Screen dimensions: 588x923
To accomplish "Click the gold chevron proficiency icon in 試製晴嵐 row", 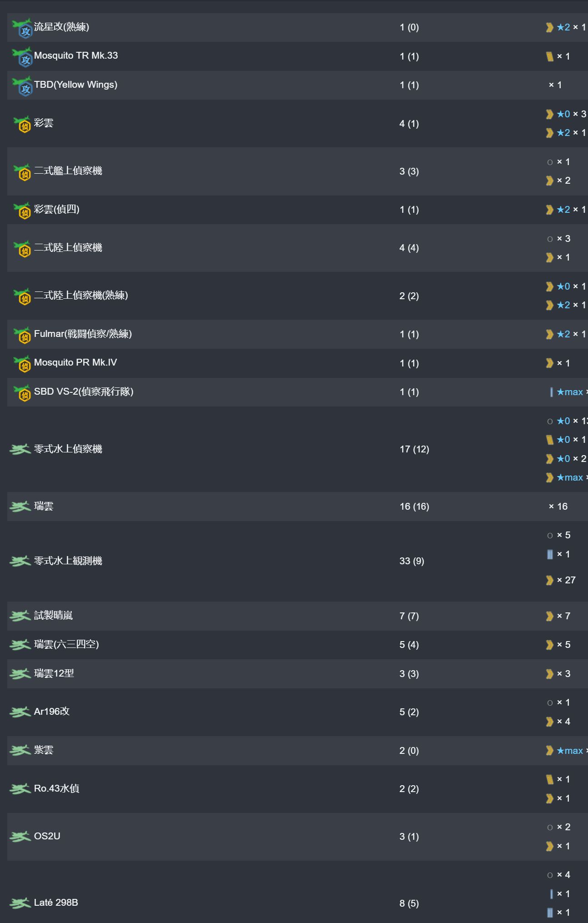I will [x=550, y=616].
